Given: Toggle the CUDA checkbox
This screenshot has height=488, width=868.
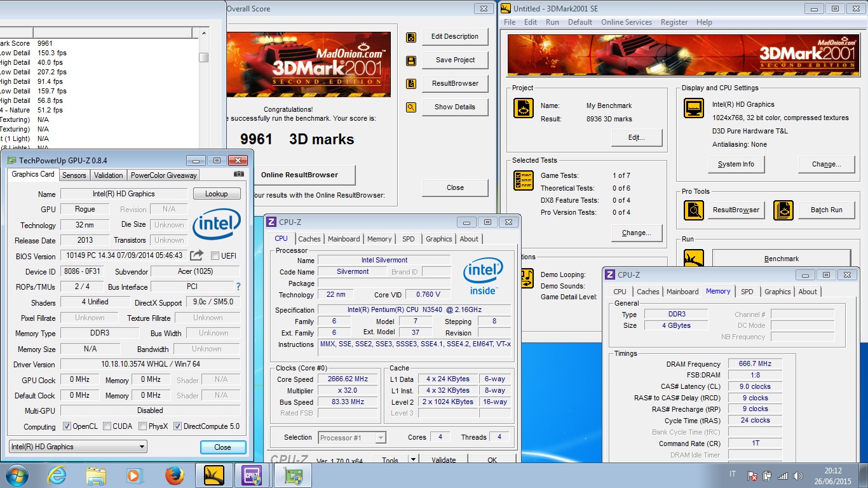Looking at the screenshot, I should pyautogui.click(x=107, y=426).
